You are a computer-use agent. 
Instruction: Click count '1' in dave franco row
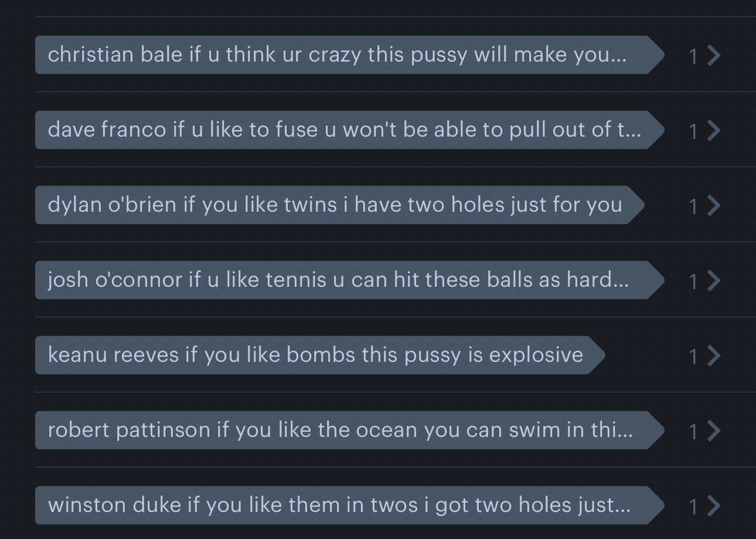(x=693, y=132)
